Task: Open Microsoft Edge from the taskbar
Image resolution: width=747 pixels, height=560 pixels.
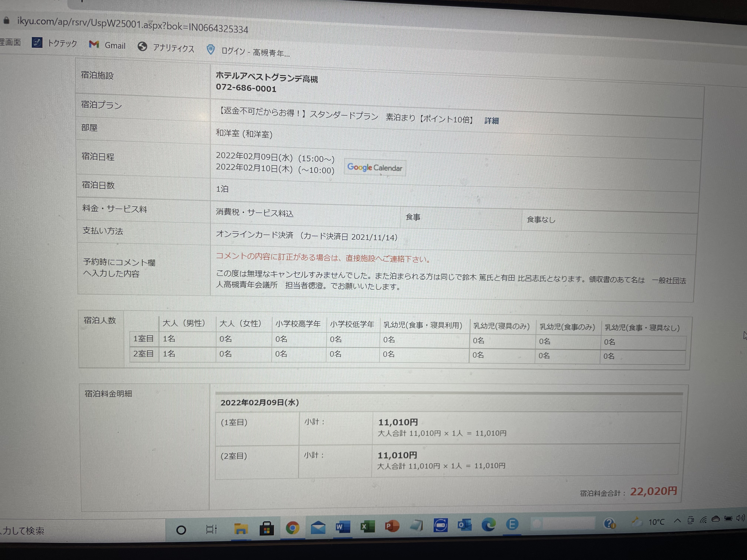Action: pos(489,525)
